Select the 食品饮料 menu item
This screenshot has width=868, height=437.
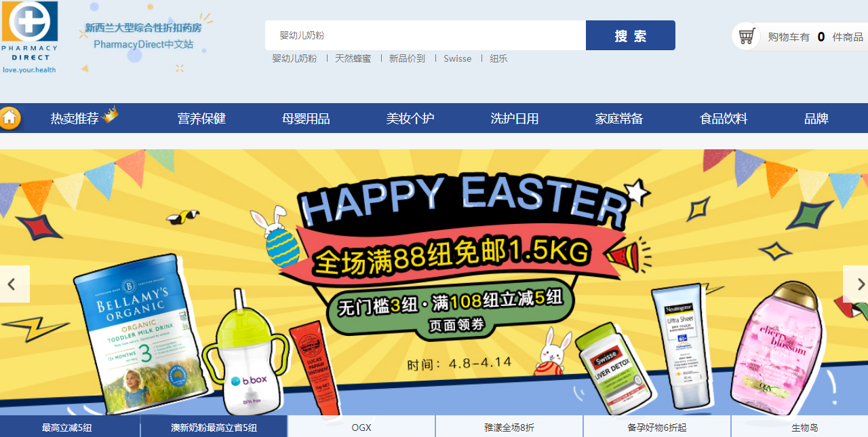pos(724,119)
